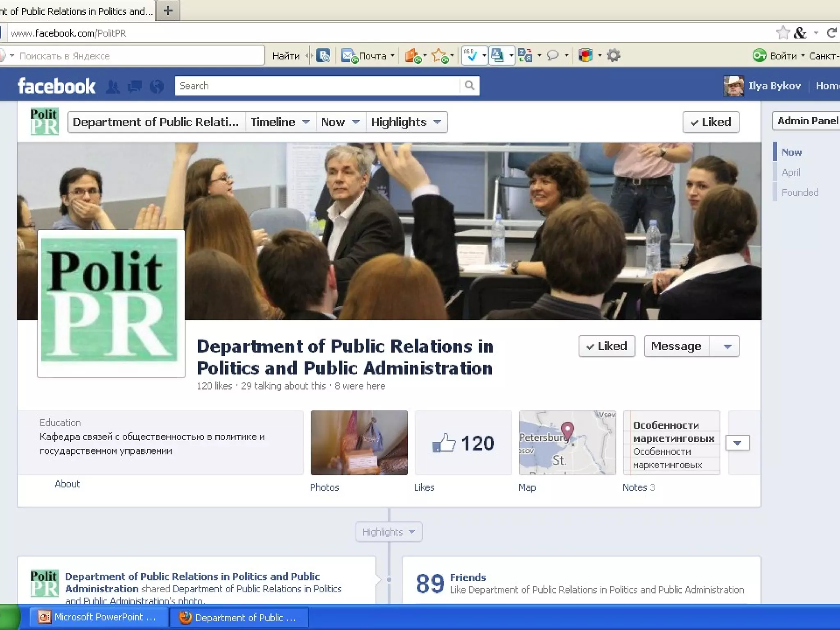
Task: Click Facebook friend requests icon
Action: point(113,87)
